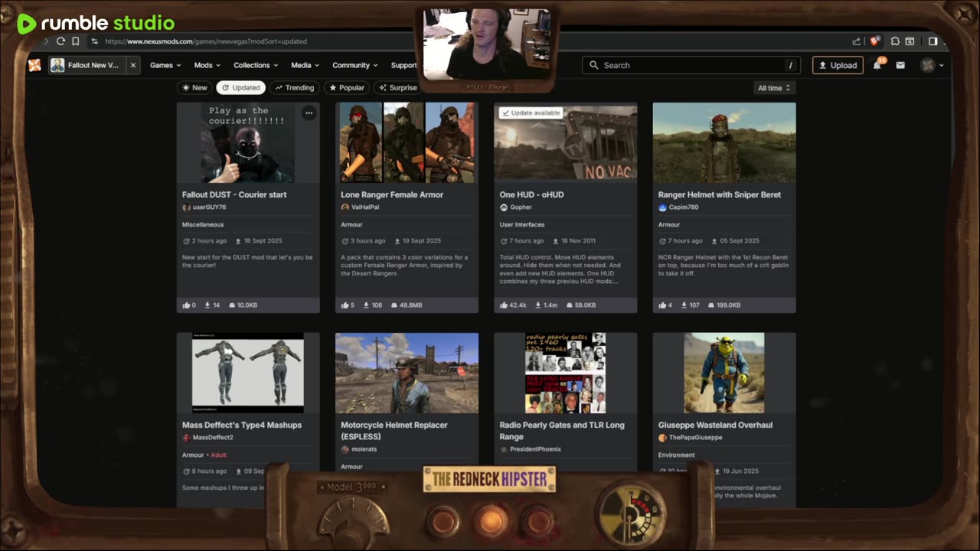Click the Update available badge on One HUD
Viewport: 980px width, 551px height.
tap(531, 112)
